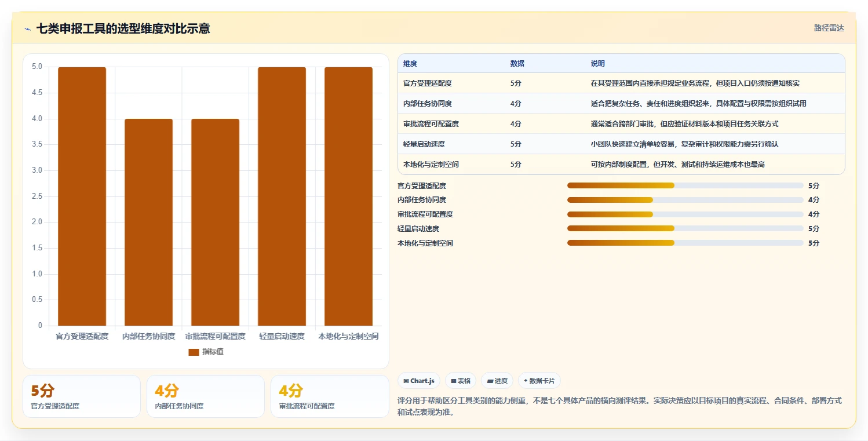The image size is (868, 441).
Task: Click the 官方受理适配度 progress bar
Action: tap(685, 185)
